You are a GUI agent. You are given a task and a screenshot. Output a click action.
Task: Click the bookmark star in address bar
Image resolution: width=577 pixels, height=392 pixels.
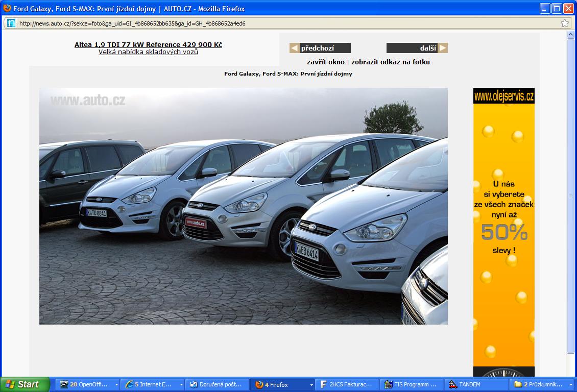pyautogui.click(x=564, y=23)
